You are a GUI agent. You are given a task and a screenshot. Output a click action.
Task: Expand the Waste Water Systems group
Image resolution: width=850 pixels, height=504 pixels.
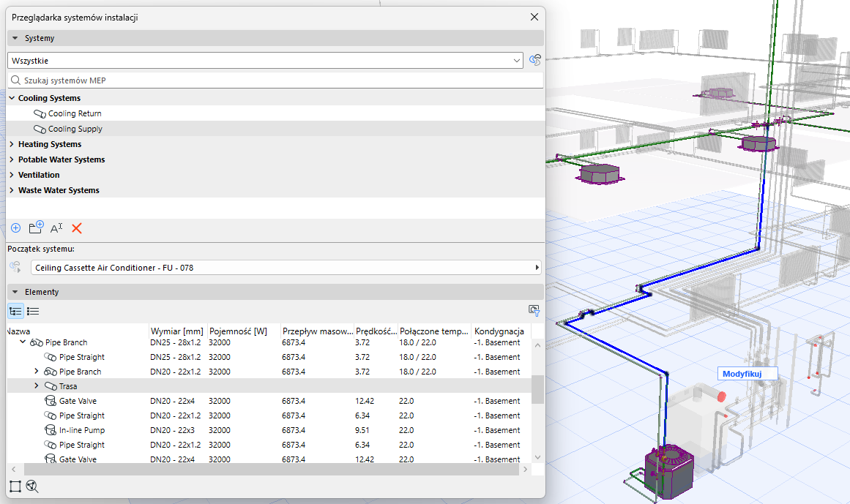(12, 190)
